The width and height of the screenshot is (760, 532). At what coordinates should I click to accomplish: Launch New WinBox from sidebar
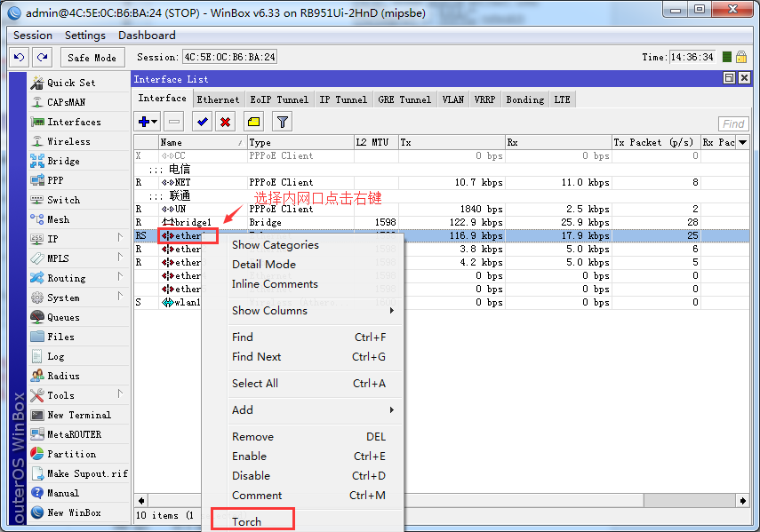pyautogui.click(x=79, y=512)
